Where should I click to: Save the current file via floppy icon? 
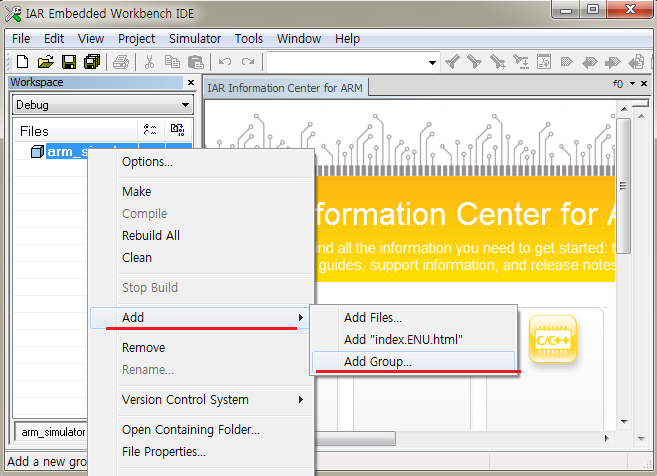pyautogui.click(x=69, y=62)
